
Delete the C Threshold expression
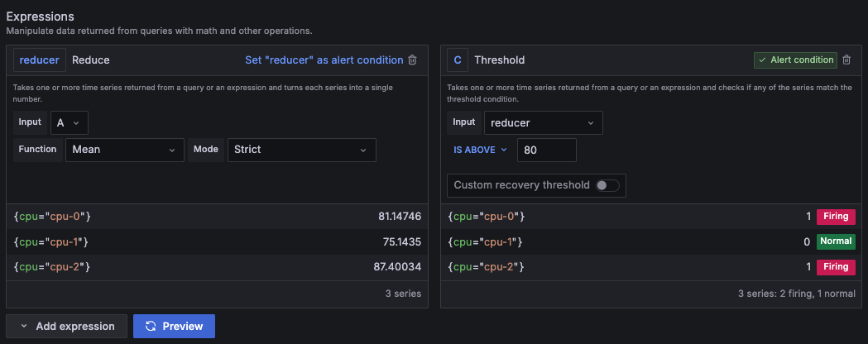pos(846,60)
